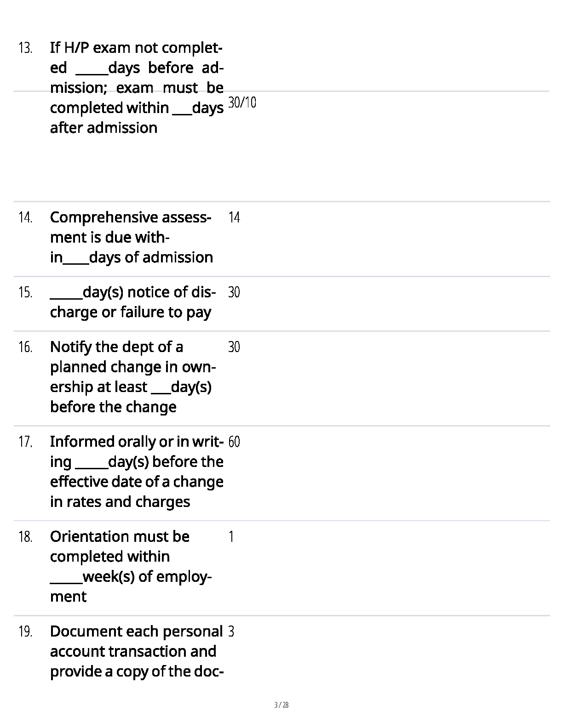Click the answer 60
The width and height of the screenshot is (563, 728).
pyautogui.click(x=234, y=442)
